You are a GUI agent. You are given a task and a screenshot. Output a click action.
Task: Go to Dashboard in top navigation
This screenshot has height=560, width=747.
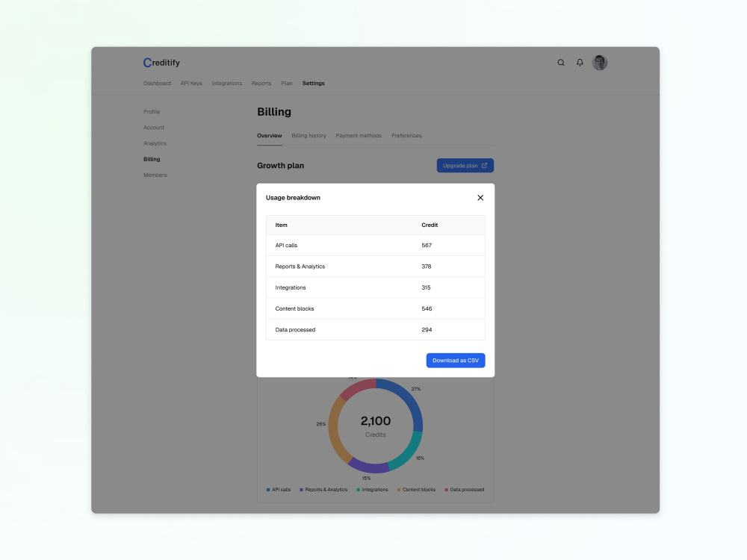click(157, 84)
